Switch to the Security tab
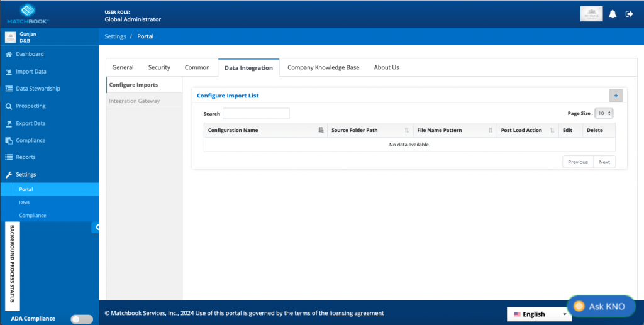 click(159, 67)
